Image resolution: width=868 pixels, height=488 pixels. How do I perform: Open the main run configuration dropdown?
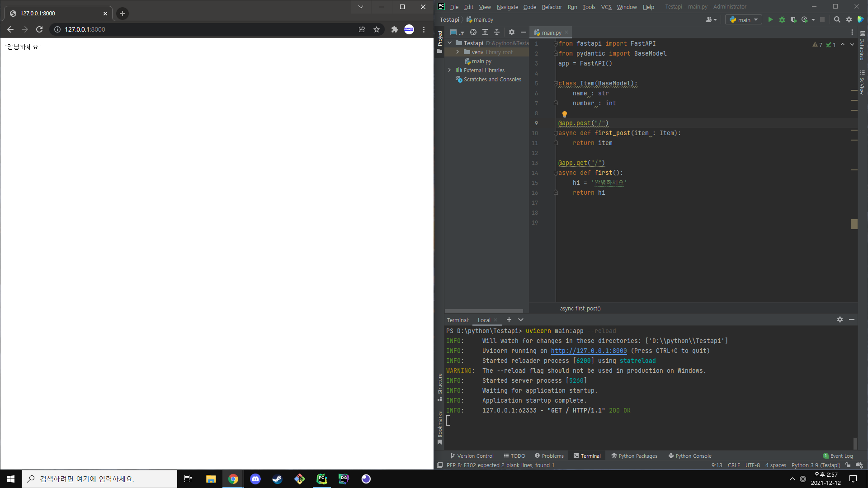744,19
